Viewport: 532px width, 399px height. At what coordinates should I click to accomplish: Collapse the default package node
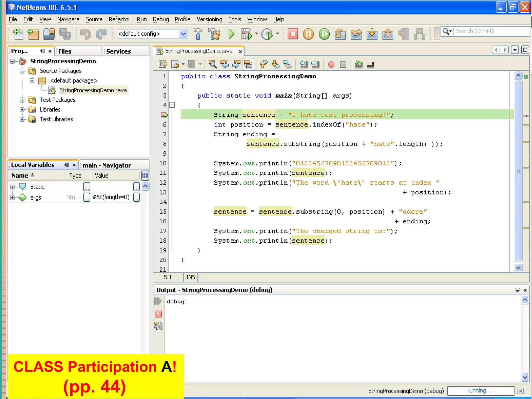tap(32, 81)
